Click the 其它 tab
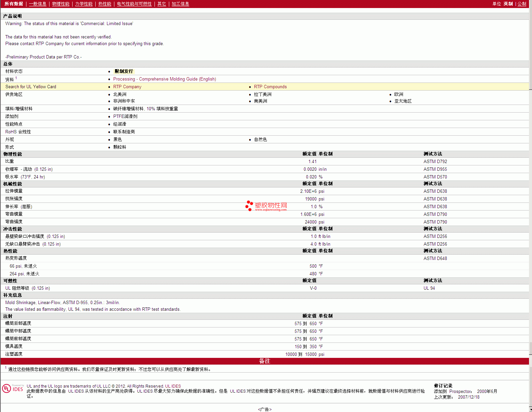 162,4
